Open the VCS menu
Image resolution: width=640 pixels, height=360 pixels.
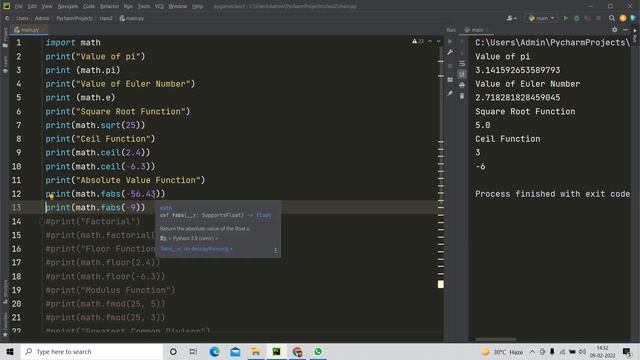[x=159, y=6]
